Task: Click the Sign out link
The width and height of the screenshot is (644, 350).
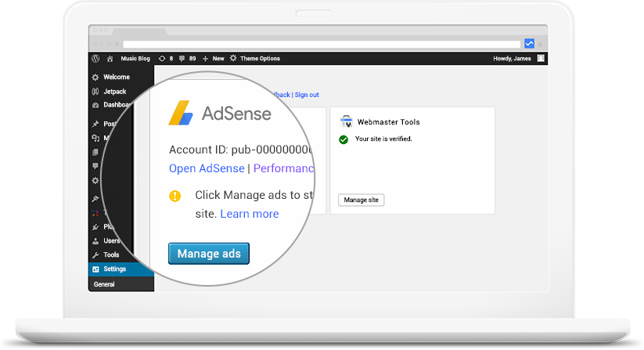Action: (307, 95)
